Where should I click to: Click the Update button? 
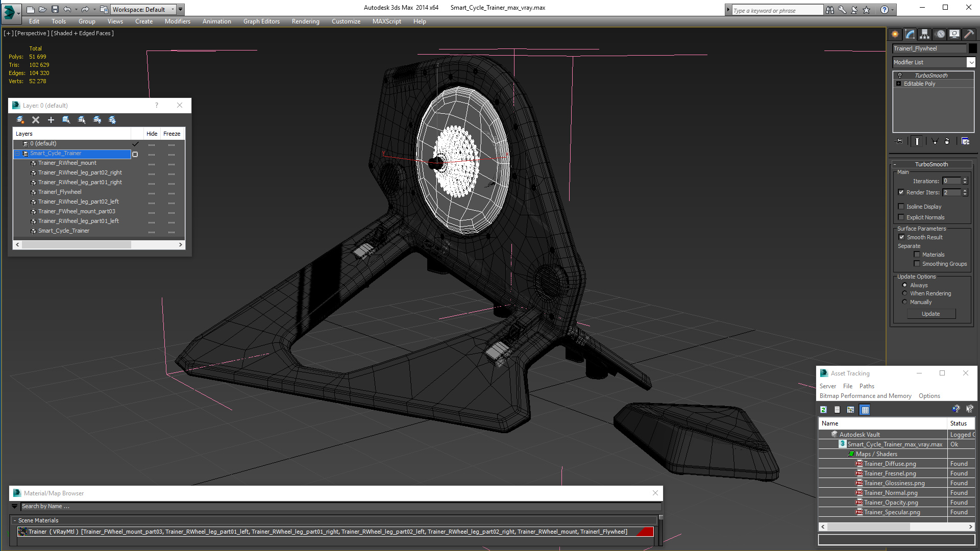pyautogui.click(x=930, y=314)
